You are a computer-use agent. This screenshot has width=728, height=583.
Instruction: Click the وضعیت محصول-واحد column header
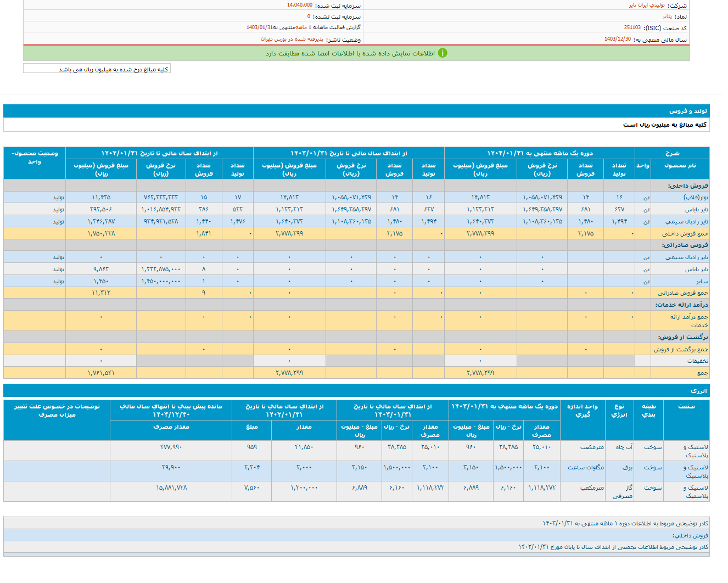(35, 158)
